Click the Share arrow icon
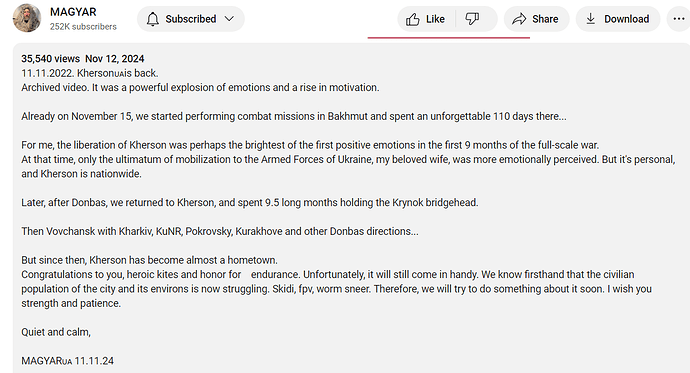Image resolution: width=690 pixels, height=373 pixels. click(519, 19)
